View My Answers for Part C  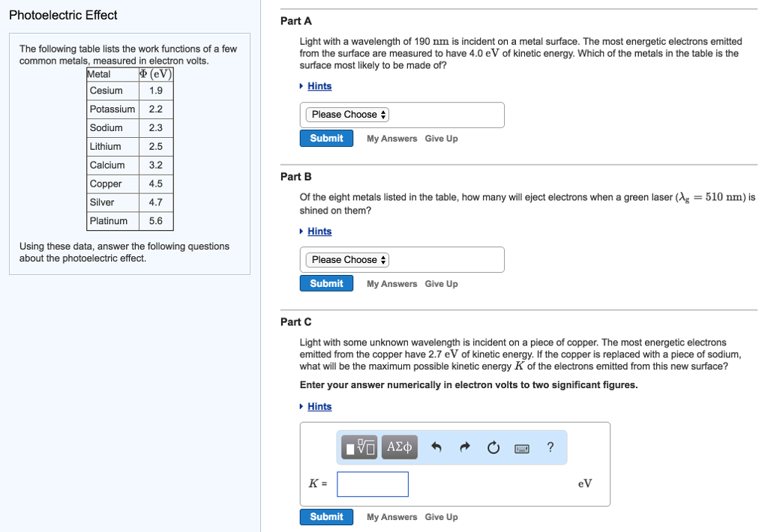click(392, 516)
